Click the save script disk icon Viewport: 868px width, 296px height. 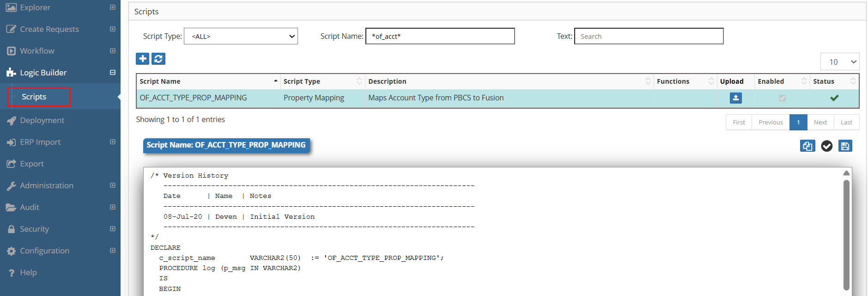click(845, 146)
